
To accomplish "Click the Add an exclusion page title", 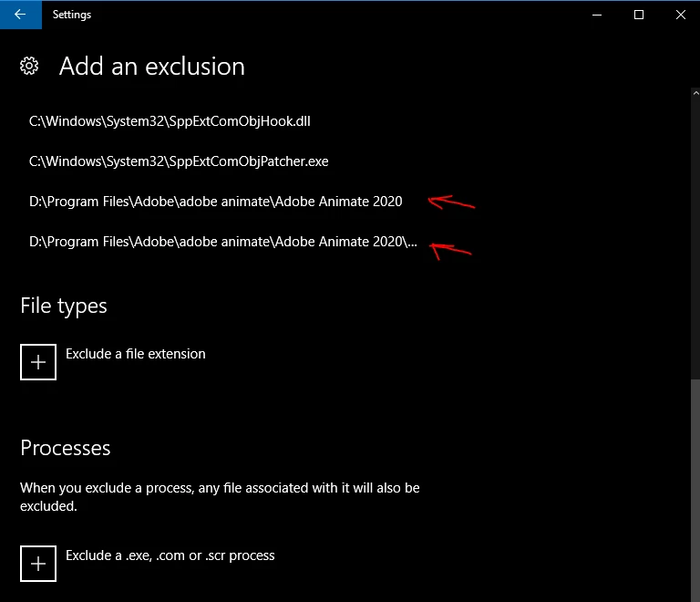I will click(x=152, y=67).
